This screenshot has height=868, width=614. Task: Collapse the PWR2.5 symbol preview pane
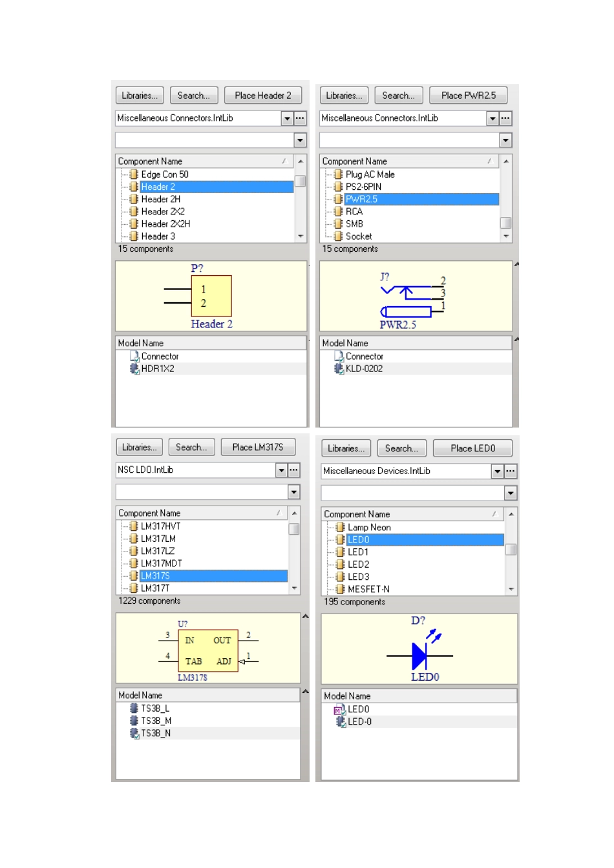coord(516,264)
